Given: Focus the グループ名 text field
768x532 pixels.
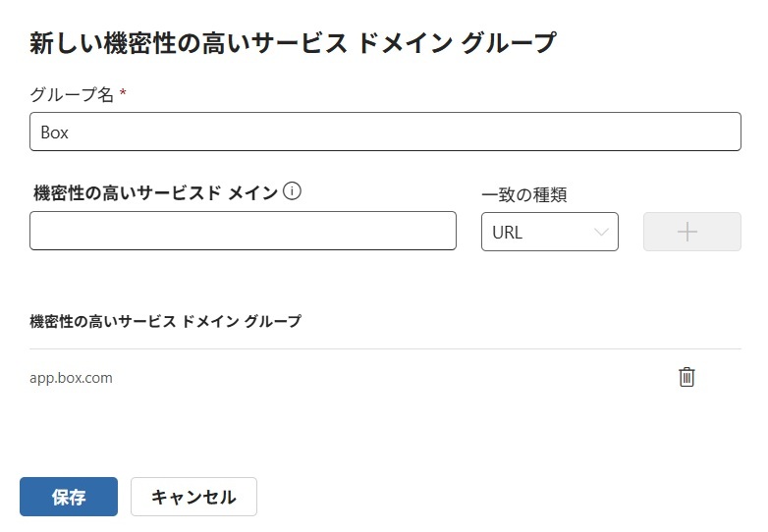Looking at the screenshot, I should tap(385, 132).
